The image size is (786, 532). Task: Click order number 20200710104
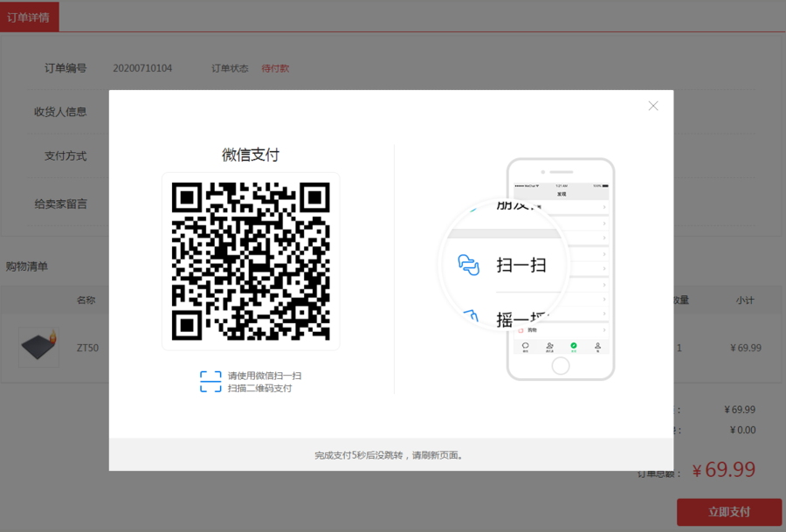click(x=142, y=68)
